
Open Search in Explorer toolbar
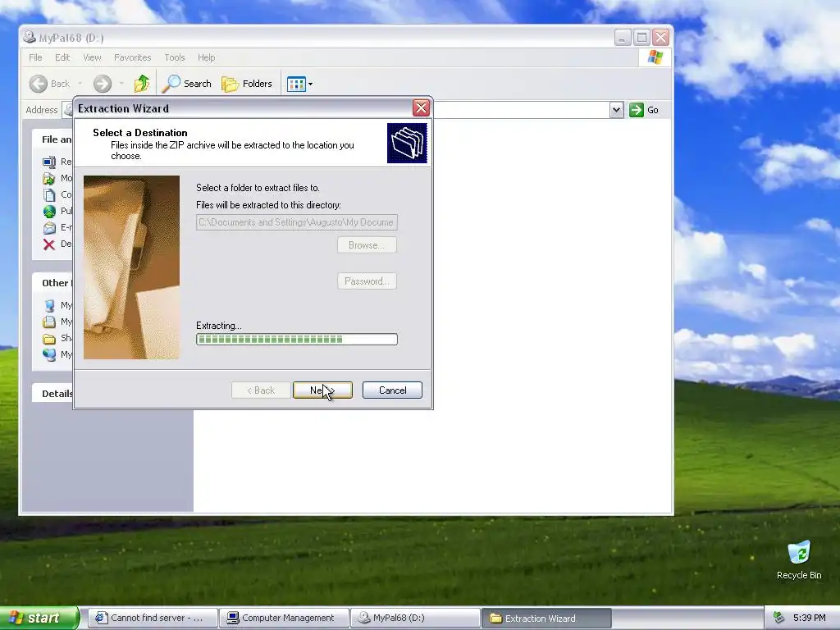187,84
